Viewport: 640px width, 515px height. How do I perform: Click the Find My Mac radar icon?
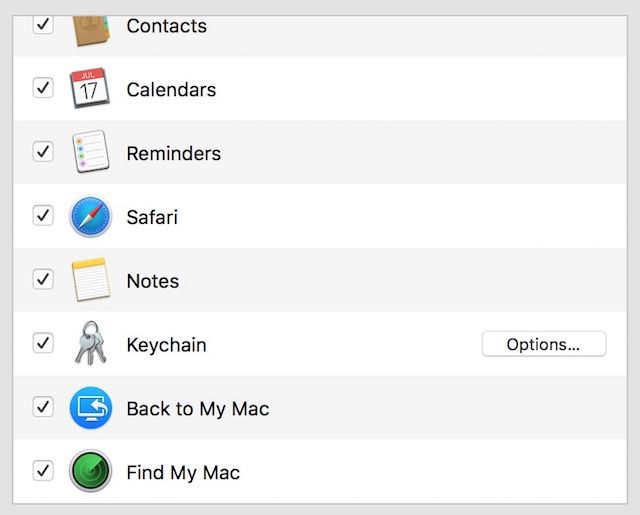[91, 471]
